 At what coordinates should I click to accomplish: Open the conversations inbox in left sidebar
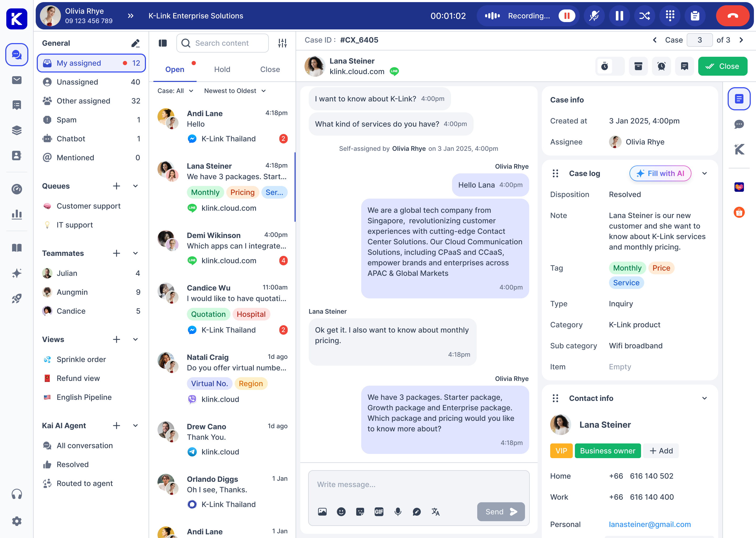(x=17, y=54)
